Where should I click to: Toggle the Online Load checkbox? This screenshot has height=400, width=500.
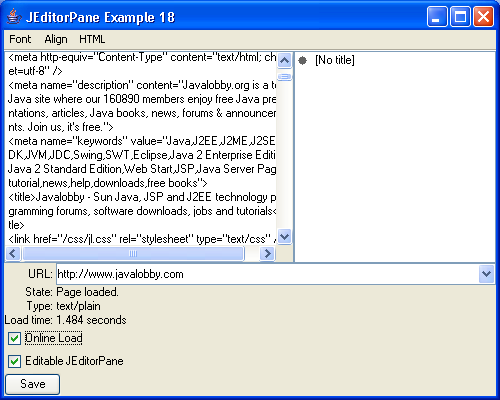coord(14,339)
